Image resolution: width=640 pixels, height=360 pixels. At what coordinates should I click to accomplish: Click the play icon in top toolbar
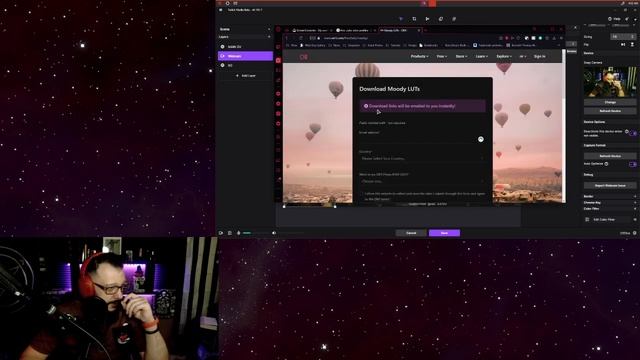coord(427,19)
